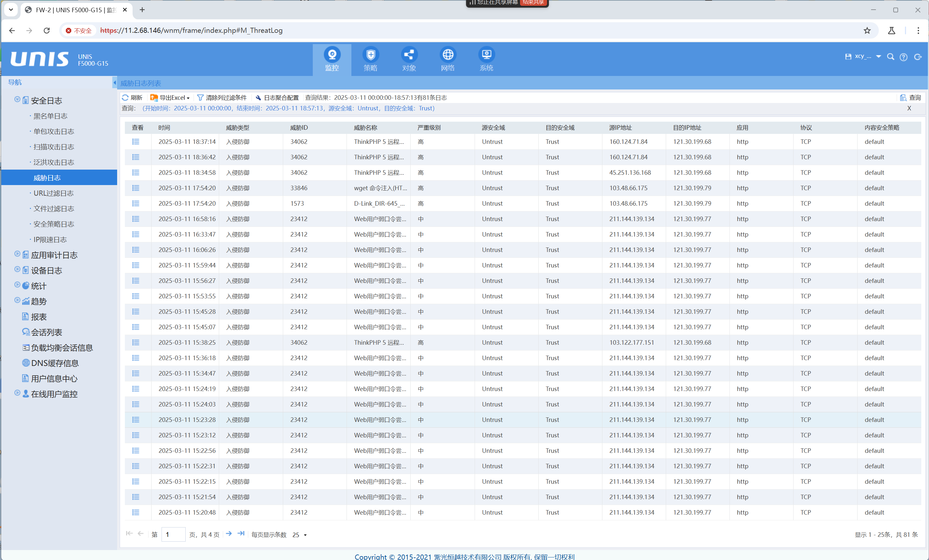Open the 对象 objects tab

(x=409, y=60)
